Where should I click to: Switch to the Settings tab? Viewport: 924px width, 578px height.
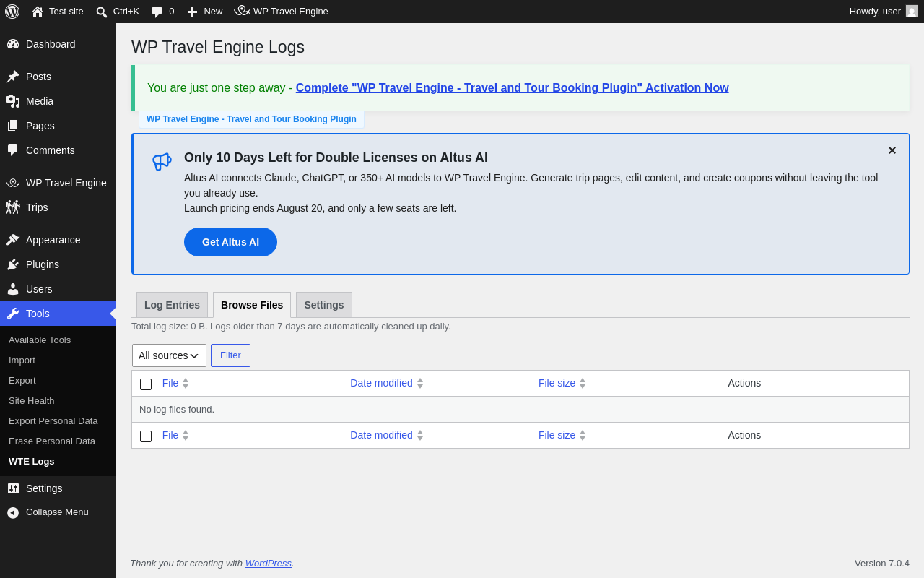(x=324, y=305)
